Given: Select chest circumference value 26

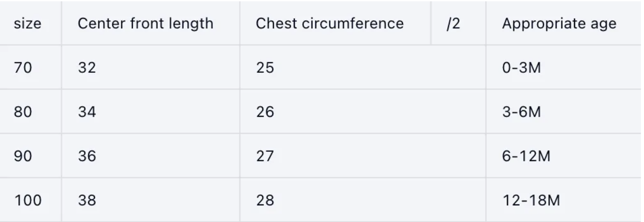Looking at the screenshot, I should [265, 112].
